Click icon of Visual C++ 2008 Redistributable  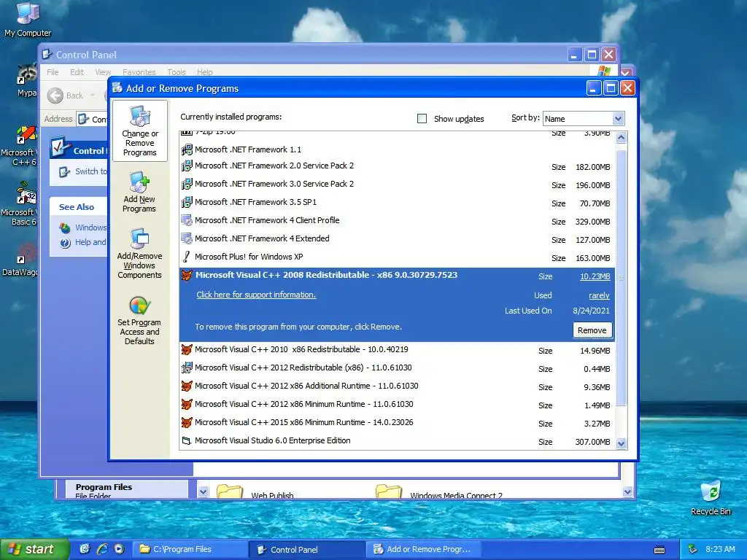pyautogui.click(x=187, y=275)
